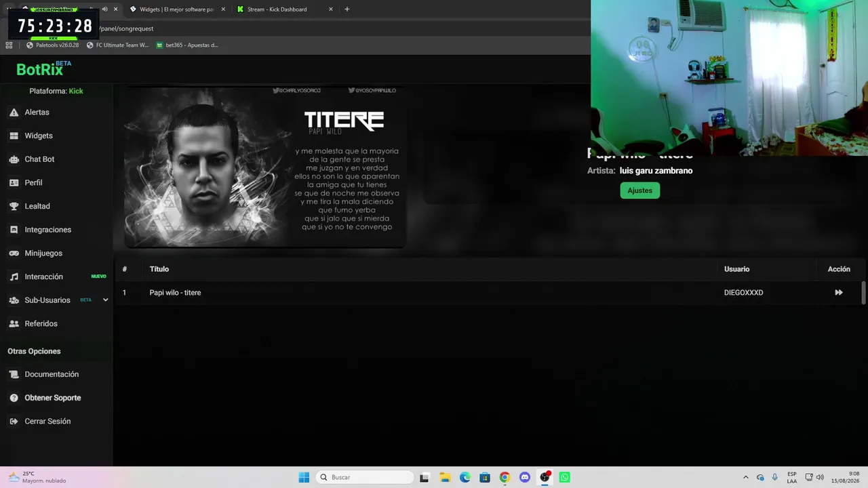Open the weather widget in taskbar
The height and width of the screenshot is (488, 868).
tap(37, 477)
